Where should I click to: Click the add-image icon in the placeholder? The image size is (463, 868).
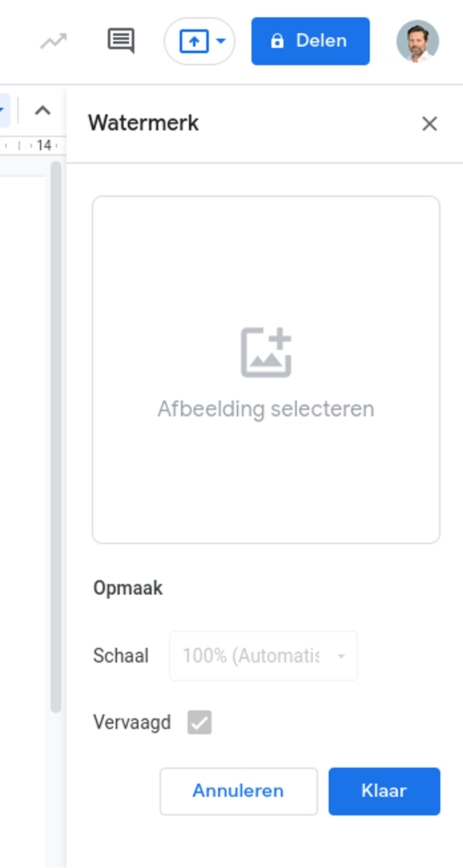tap(265, 352)
